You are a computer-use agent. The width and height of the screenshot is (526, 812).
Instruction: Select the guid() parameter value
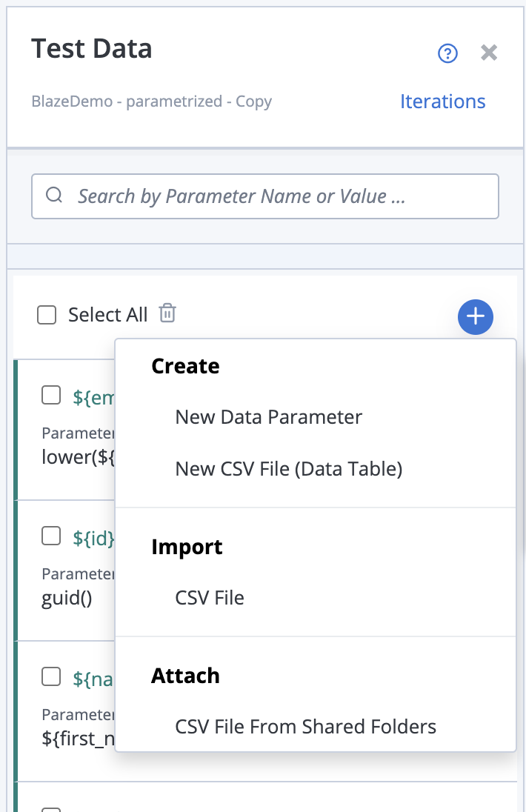67,598
